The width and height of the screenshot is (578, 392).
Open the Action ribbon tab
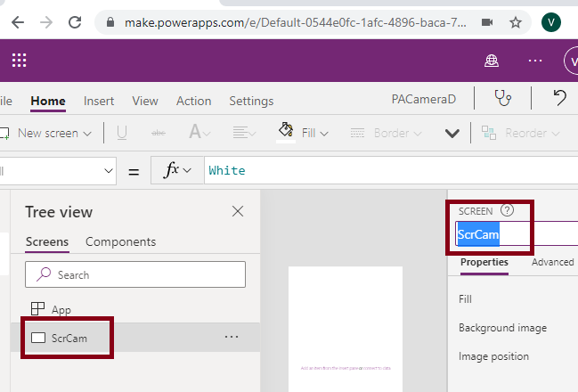(194, 101)
